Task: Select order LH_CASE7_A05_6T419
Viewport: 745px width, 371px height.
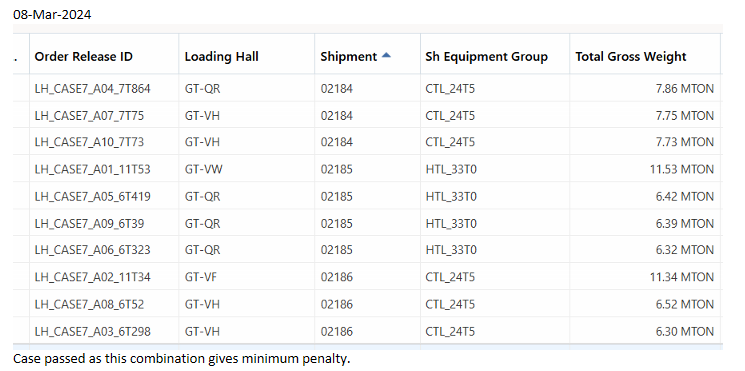Action: [x=93, y=196]
